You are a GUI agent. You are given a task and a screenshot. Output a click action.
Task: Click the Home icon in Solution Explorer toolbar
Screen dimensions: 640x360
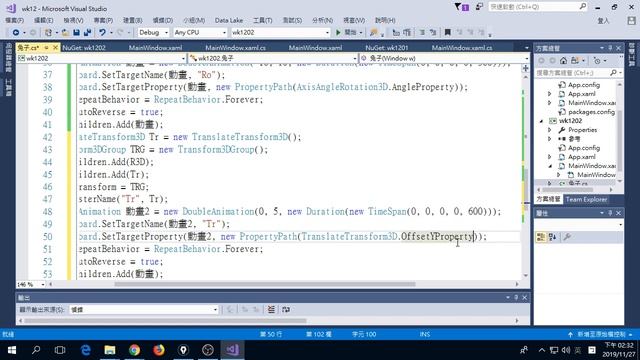563,60
